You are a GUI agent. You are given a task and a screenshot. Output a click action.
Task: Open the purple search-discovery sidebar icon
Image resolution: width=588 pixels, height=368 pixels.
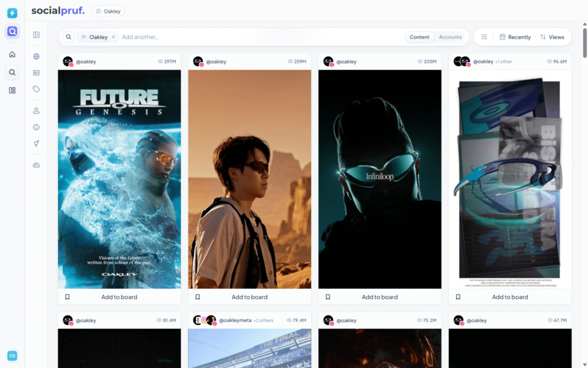point(12,31)
